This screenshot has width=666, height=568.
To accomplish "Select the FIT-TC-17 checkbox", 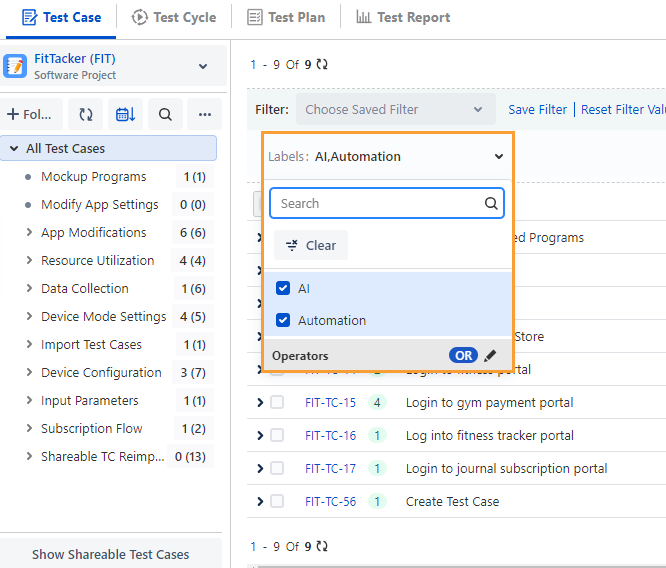I will coord(277,468).
